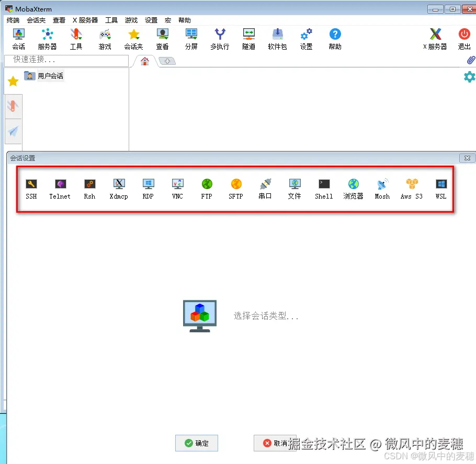Select the WSL session type
This screenshot has width=476, height=464.
(441, 189)
